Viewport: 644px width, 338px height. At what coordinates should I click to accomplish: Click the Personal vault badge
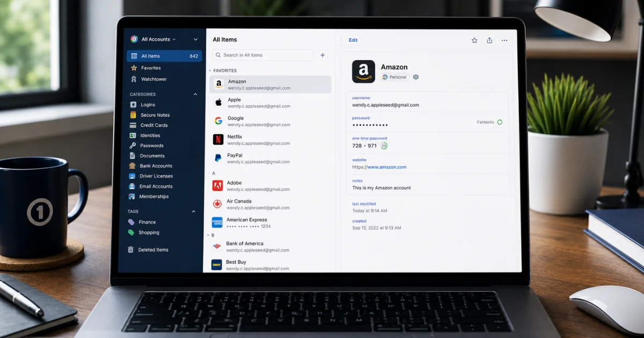[394, 77]
